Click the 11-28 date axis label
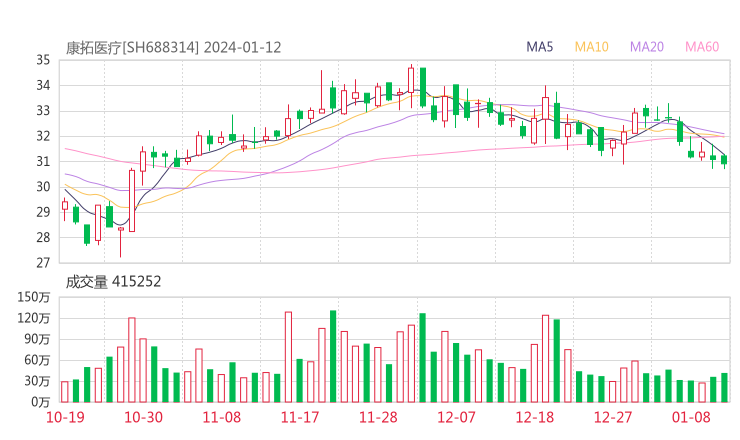 [378, 417]
